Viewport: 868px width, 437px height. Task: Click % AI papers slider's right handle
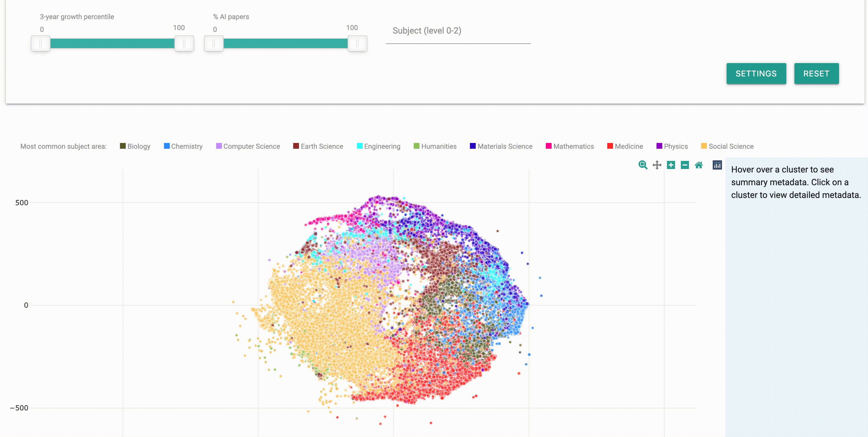pyautogui.click(x=357, y=43)
